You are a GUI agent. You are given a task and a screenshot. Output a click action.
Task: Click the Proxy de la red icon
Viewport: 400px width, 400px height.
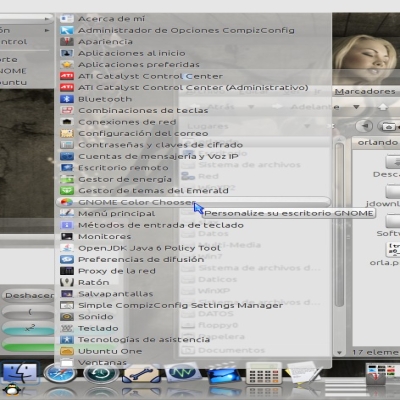67,271
